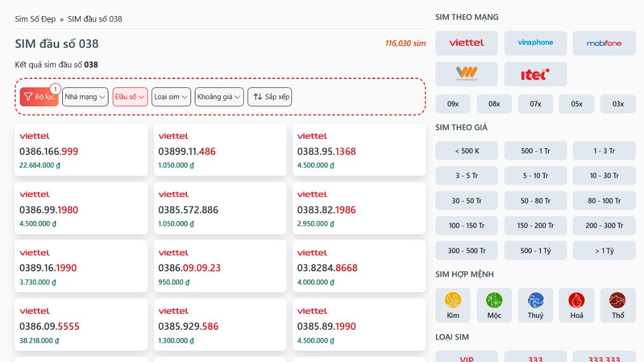Select price range 300 - 500 Tr
This screenshot has width=644, height=362.
466,250
